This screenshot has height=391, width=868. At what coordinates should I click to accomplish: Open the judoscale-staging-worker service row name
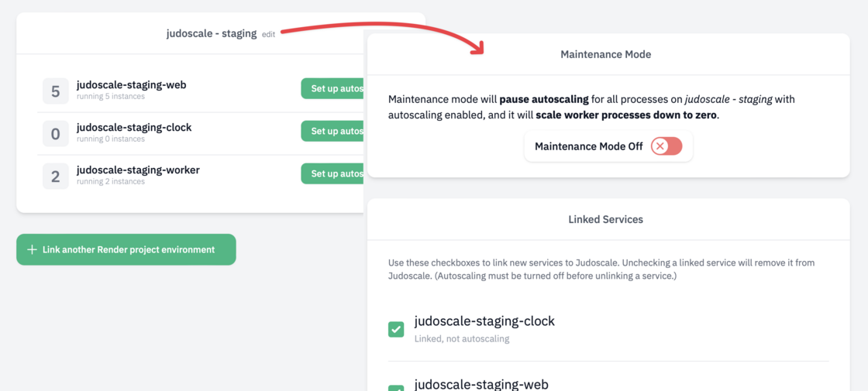tap(138, 170)
